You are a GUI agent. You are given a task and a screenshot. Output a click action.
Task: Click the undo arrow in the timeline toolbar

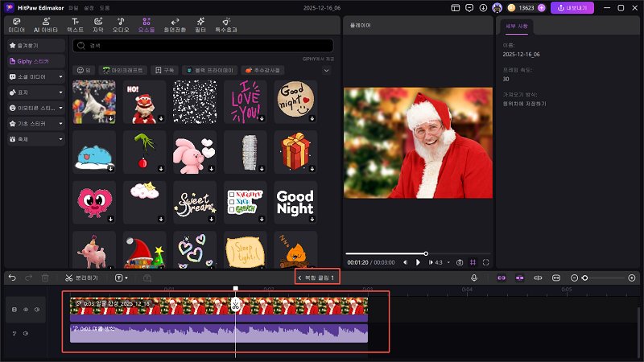point(12,278)
